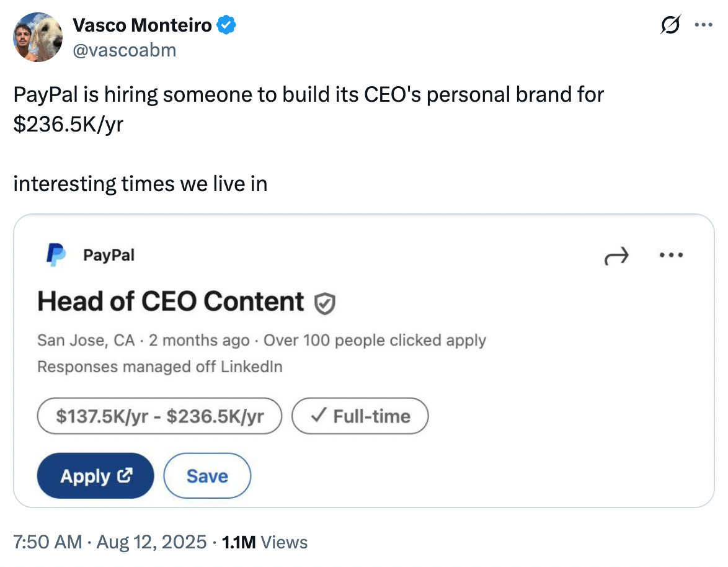The height and width of the screenshot is (567, 728).
Task: Toggle the Full-time job type pill
Action: coord(360,416)
